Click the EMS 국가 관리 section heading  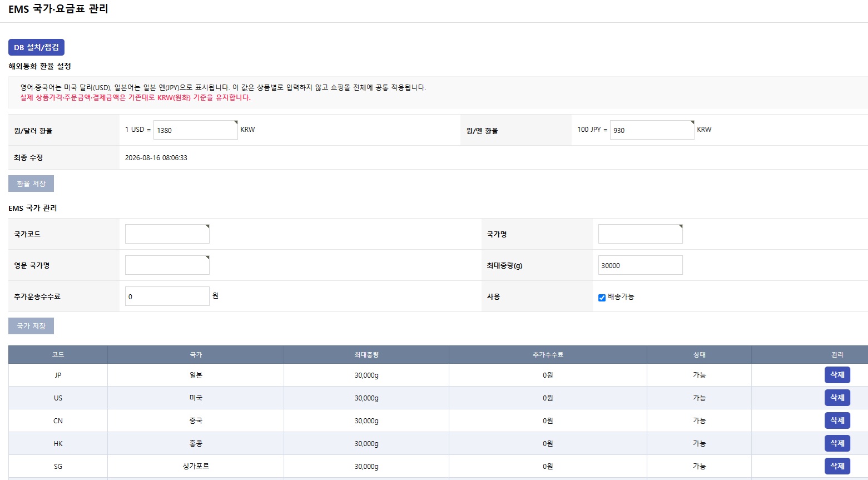(x=33, y=208)
